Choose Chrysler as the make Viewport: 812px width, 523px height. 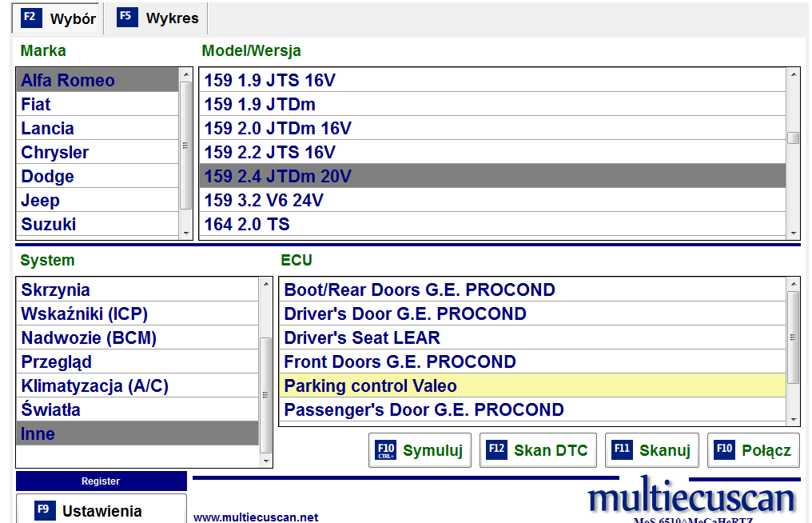[98, 153]
